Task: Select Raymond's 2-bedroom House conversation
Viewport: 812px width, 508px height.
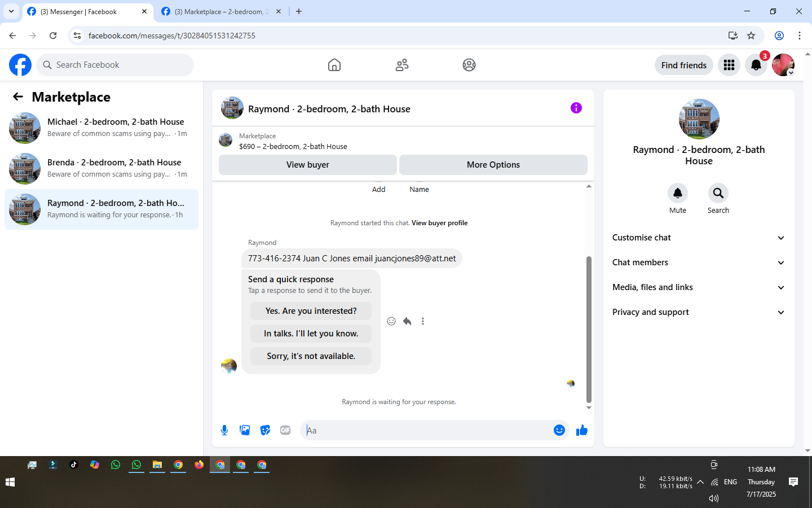Action: (101, 209)
